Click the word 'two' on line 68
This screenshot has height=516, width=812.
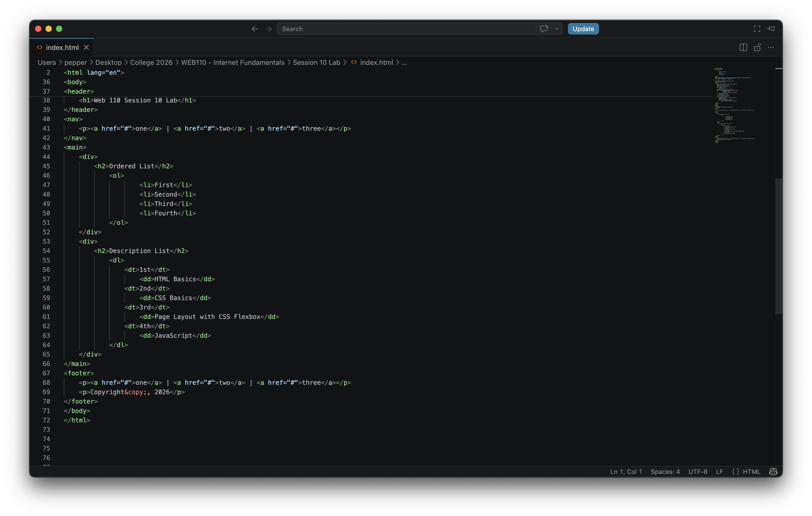tap(224, 382)
